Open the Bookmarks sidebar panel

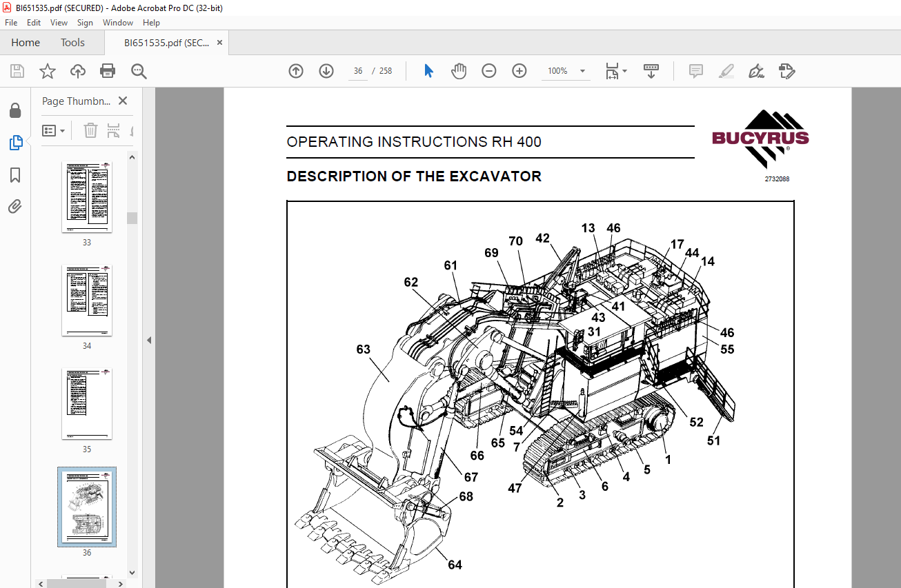[15, 175]
